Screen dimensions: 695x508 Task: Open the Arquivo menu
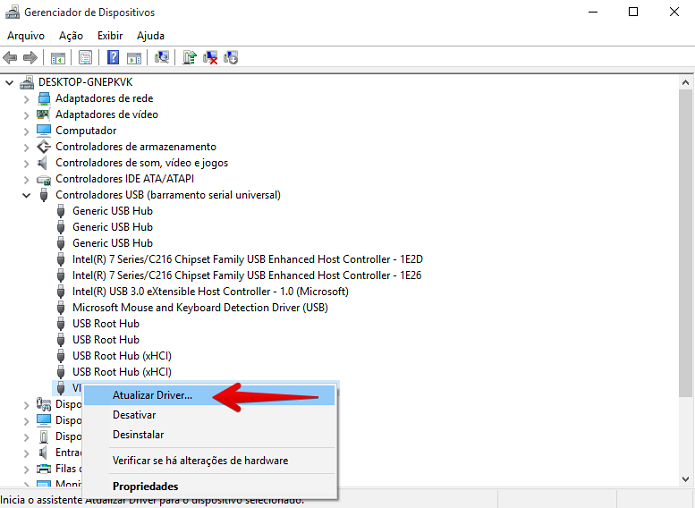[26, 35]
